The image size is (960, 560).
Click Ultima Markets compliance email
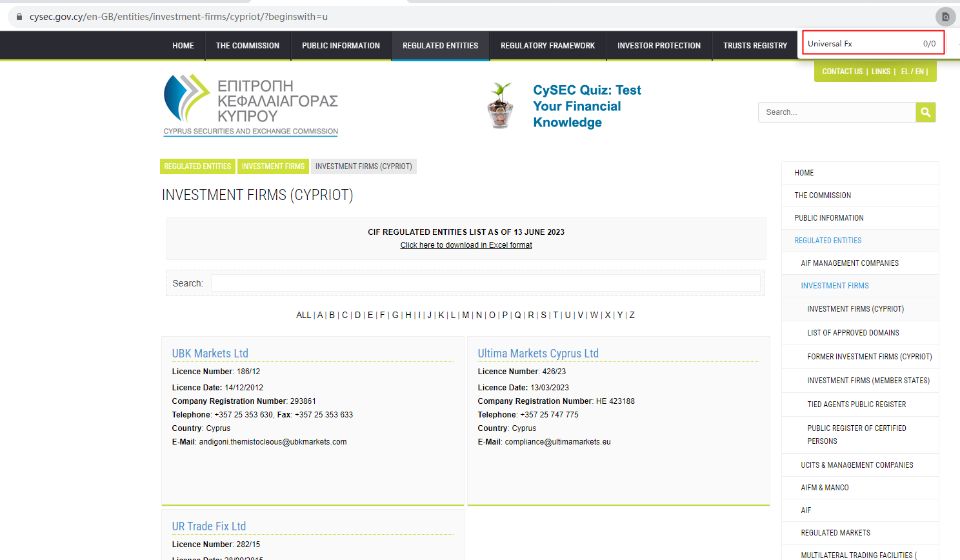point(557,442)
